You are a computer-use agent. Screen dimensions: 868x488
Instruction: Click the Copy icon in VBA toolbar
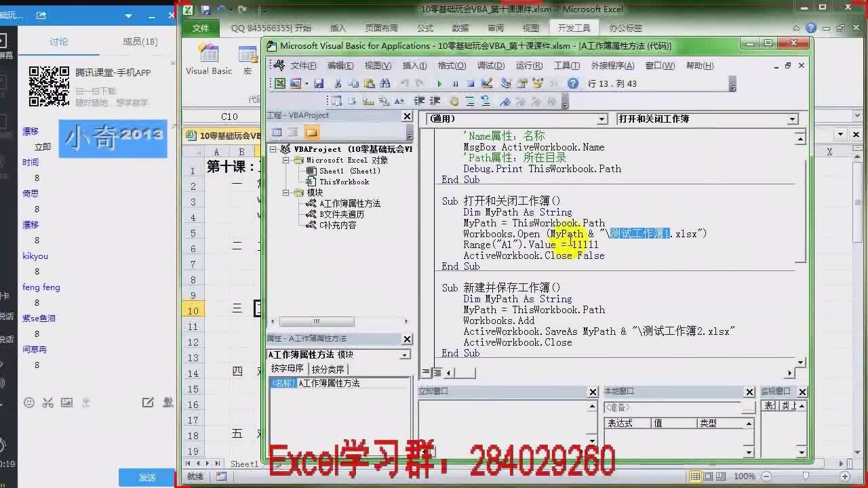(353, 83)
